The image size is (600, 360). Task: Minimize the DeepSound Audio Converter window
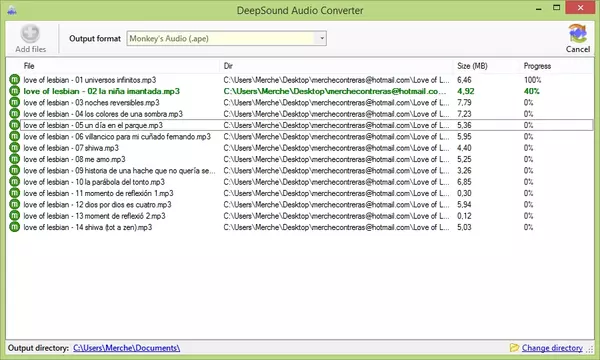[539, 8]
